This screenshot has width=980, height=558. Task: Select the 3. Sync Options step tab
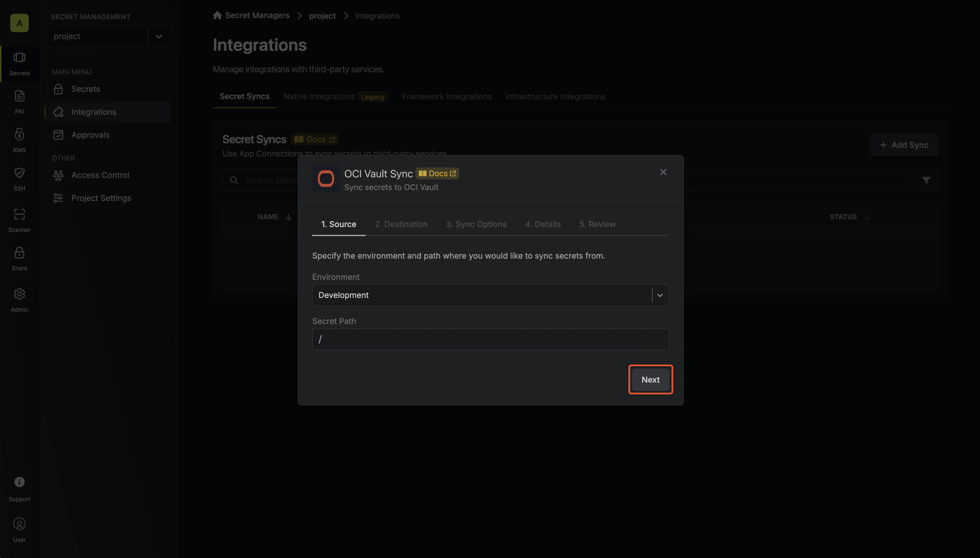click(x=476, y=224)
